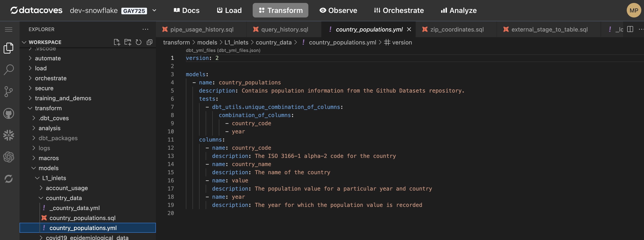
Task: Split the editor to the right
Action: point(630,29)
